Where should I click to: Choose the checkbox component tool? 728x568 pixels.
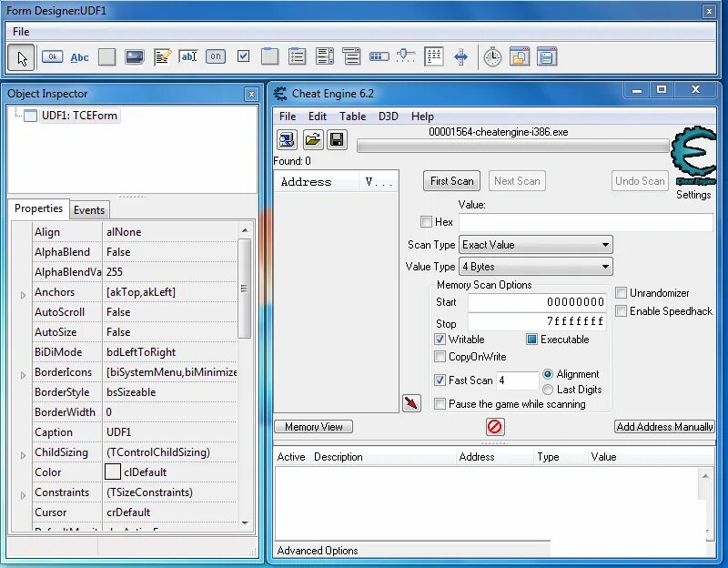pyautogui.click(x=243, y=56)
